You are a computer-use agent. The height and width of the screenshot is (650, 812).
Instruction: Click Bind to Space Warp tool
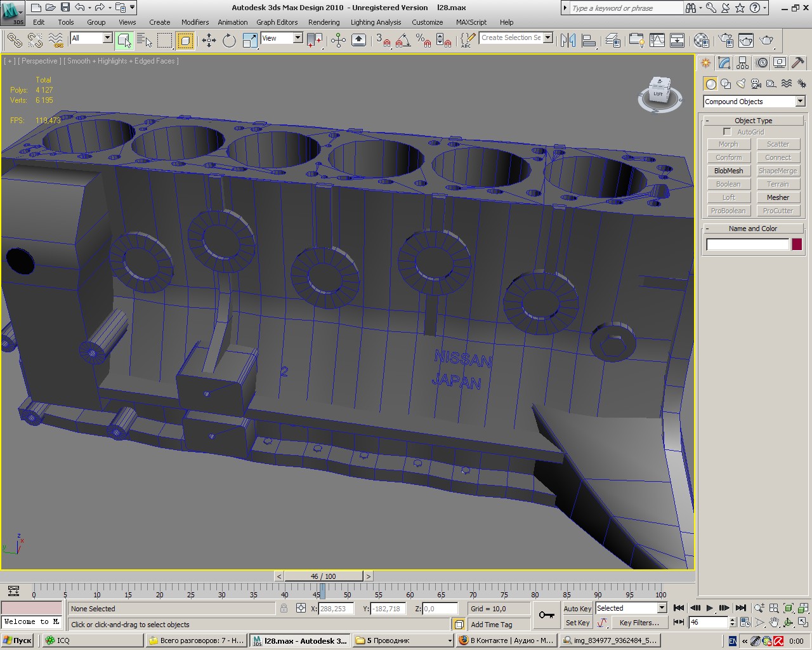tap(56, 41)
